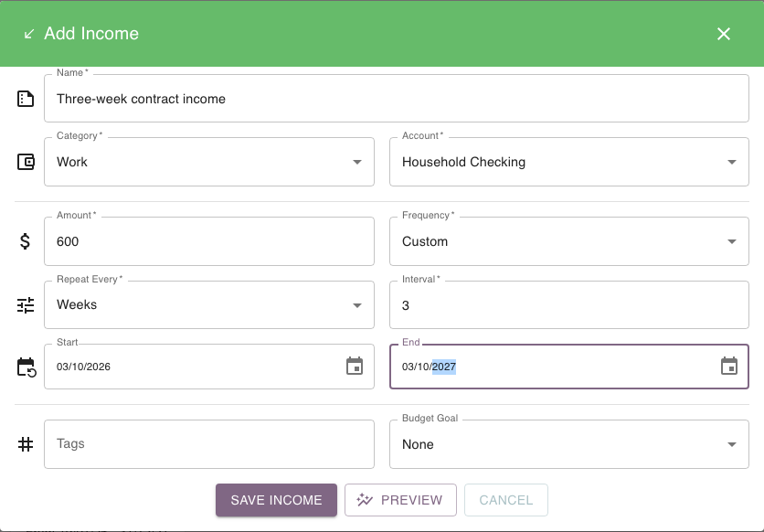Click the recurring calendar icon beside Start

(27, 367)
